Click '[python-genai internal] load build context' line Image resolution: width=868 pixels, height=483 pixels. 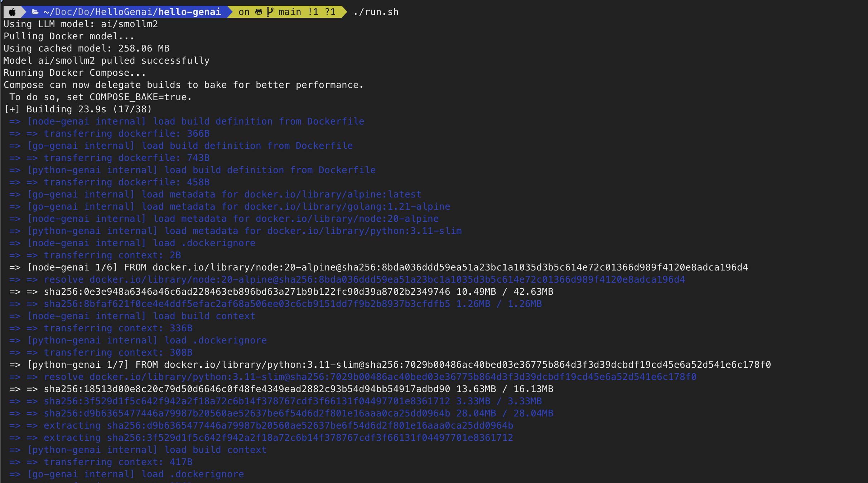138,450
